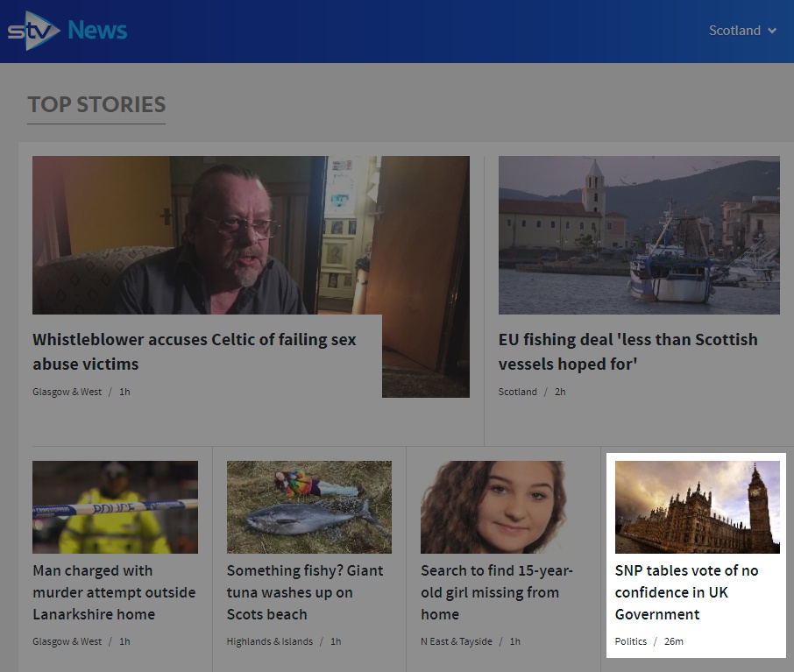Open the Whistleblower accuses Celtic headline
This screenshot has width=794, height=672.
pos(195,351)
